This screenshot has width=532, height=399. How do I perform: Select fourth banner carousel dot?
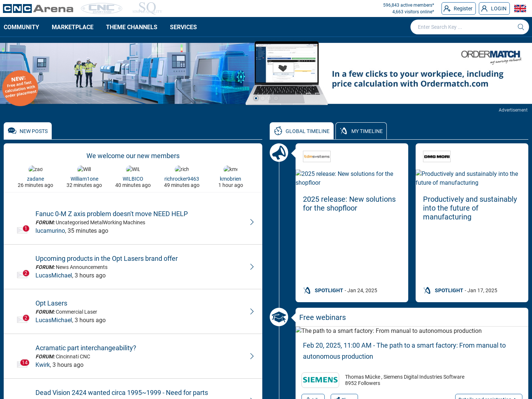pyautogui.click(x=276, y=98)
